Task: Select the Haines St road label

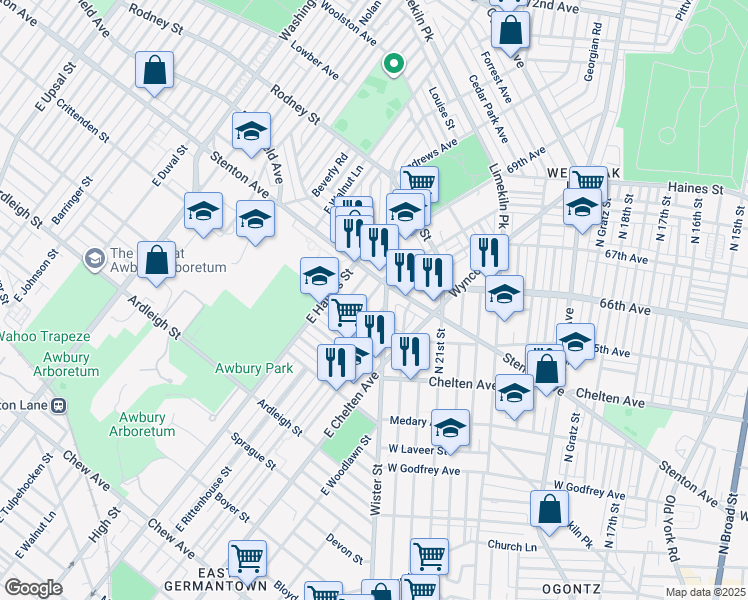Action: click(696, 188)
